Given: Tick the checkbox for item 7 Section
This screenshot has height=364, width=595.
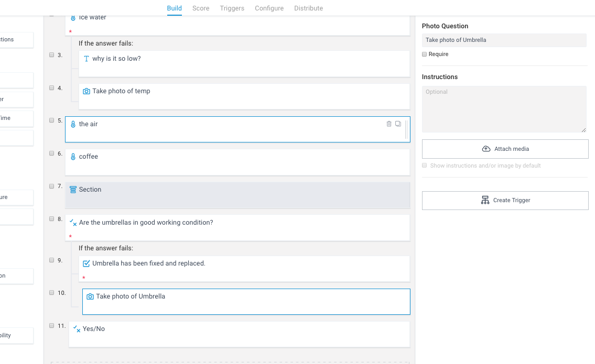Looking at the screenshot, I should click(x=51, y=186).
